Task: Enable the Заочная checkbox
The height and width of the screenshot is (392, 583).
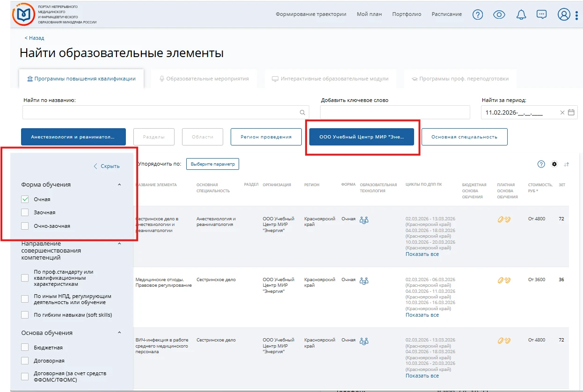Action: [25, 212]
